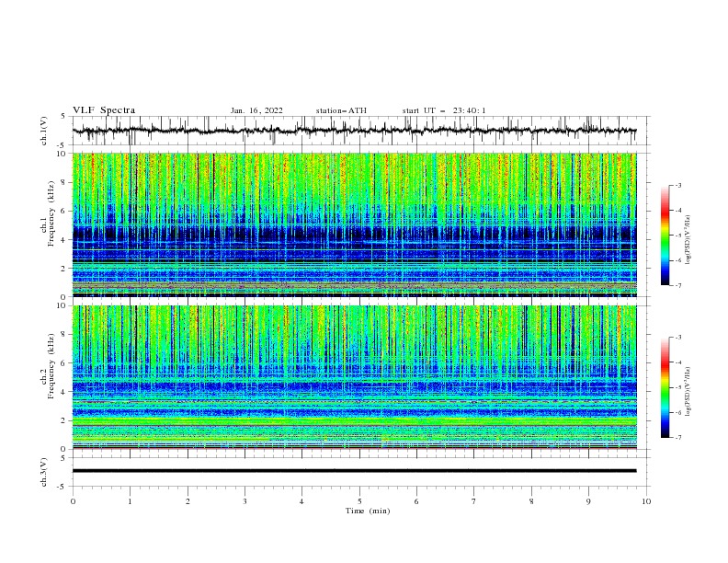
Task: Click the black ch.3 voltage trace line
Action: pyautogui.click(x=354, y=471)
